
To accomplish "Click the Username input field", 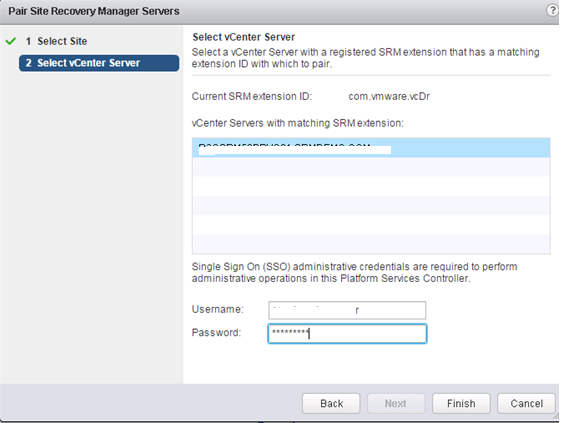I will click(x=347, y=310).
